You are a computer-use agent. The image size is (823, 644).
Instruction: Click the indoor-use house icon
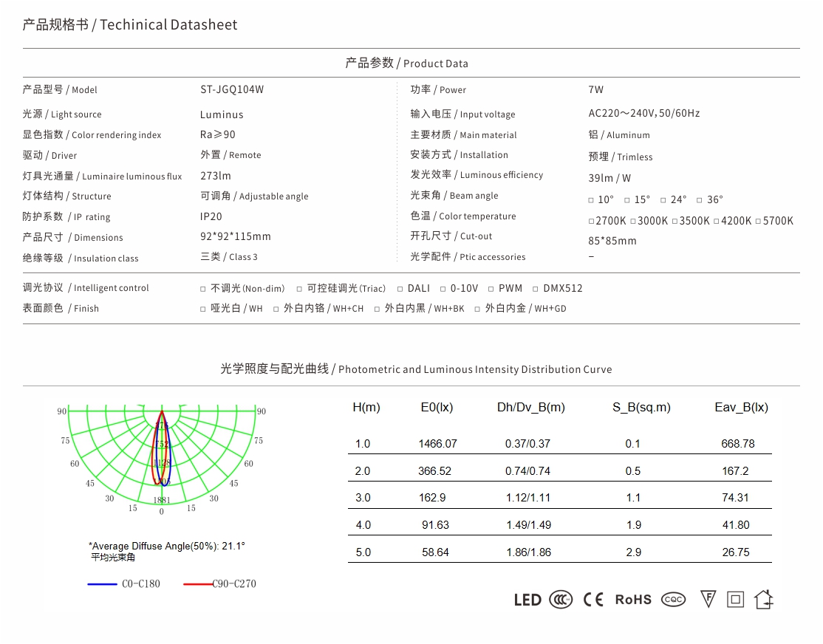(763, 599)
